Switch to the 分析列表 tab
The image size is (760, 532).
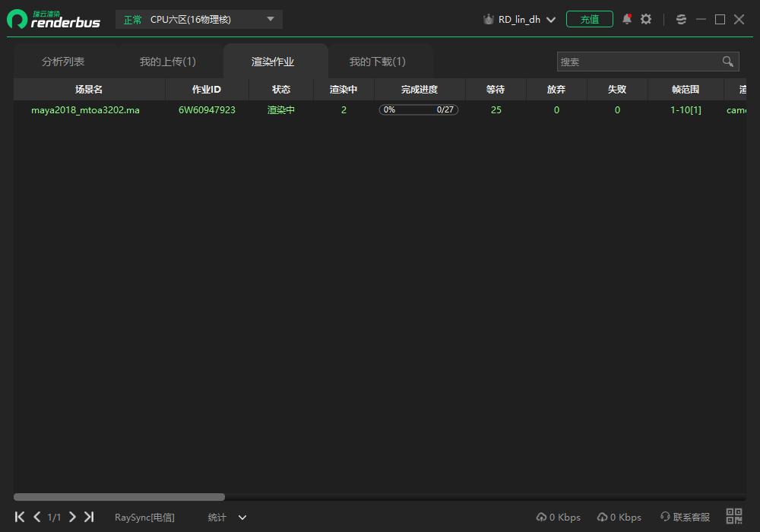coord(63,62)
